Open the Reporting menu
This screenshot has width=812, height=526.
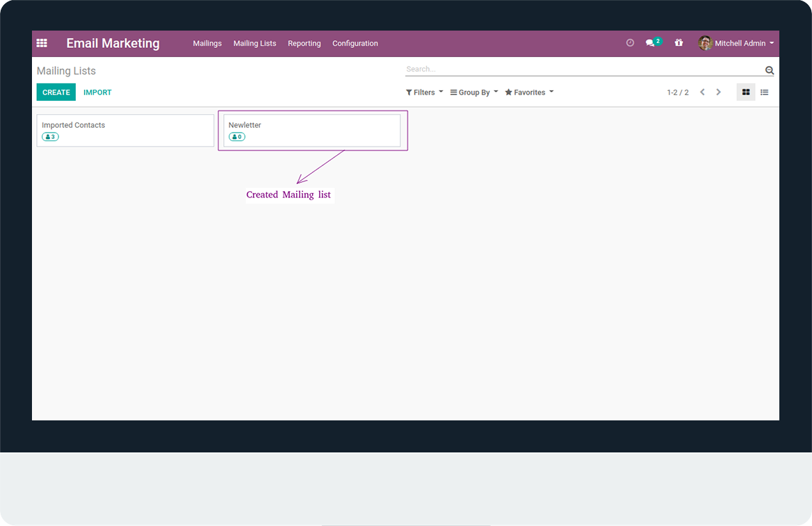click(x=304, y=44)
